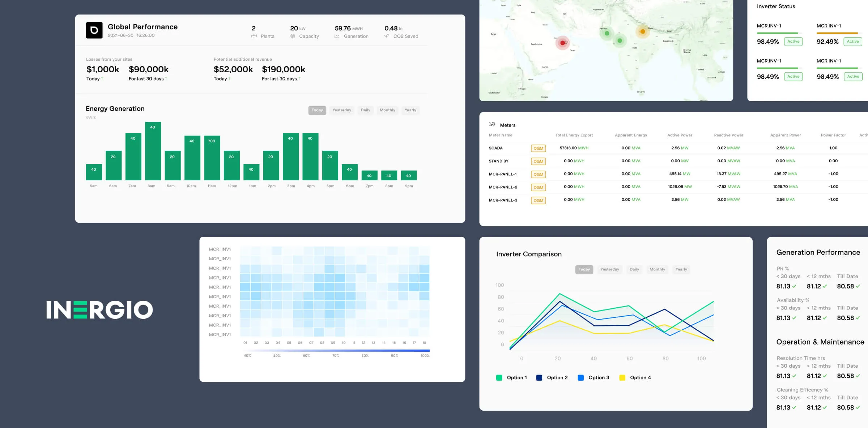Click the 700 bar at 11am

tap(212, 158)
